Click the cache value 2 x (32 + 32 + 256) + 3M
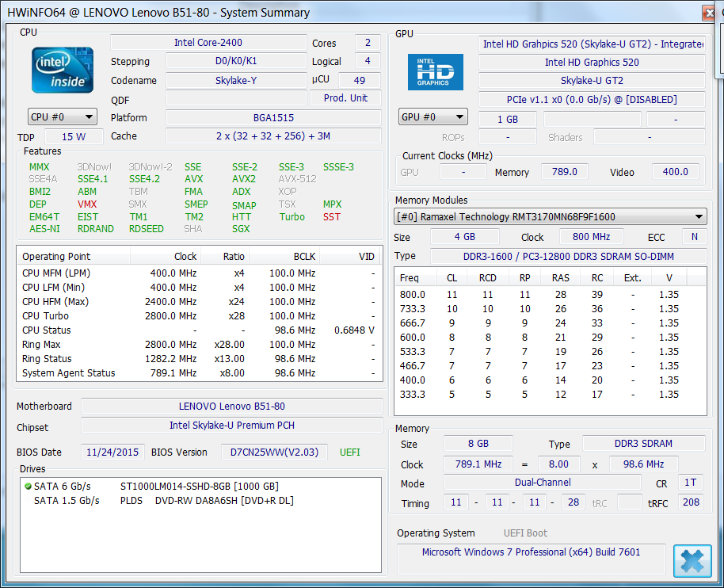The width and height of the screenshot is (724, 588). click(273, 136)
